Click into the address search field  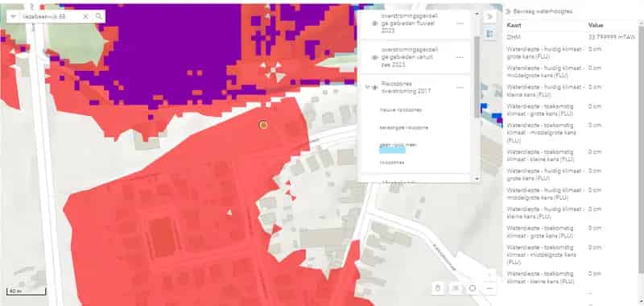tap(49, 16)
